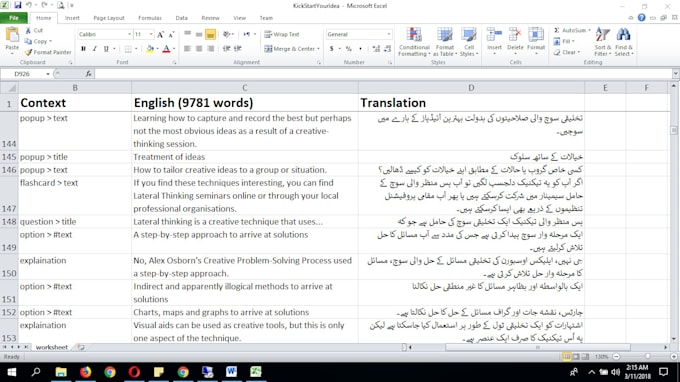Click Increase Indent icon
The width and height of the screenshot is (680, 382).
(x=238, y=49)
